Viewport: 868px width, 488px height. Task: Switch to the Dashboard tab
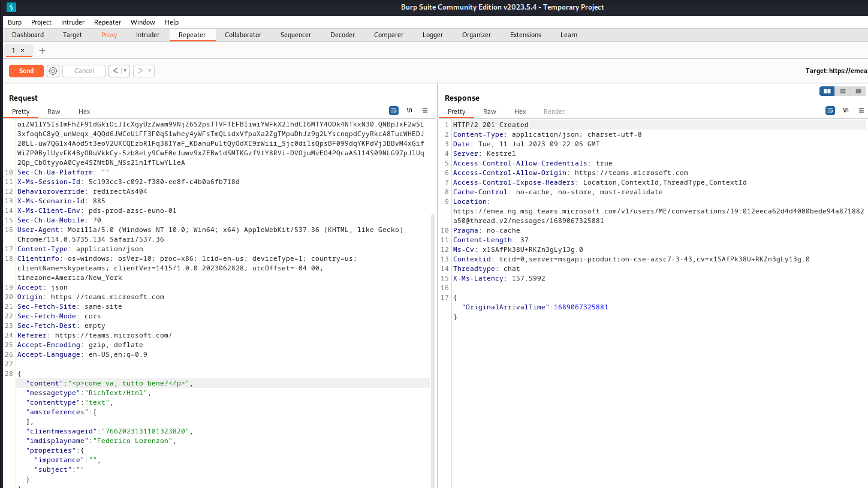(28, 35)
